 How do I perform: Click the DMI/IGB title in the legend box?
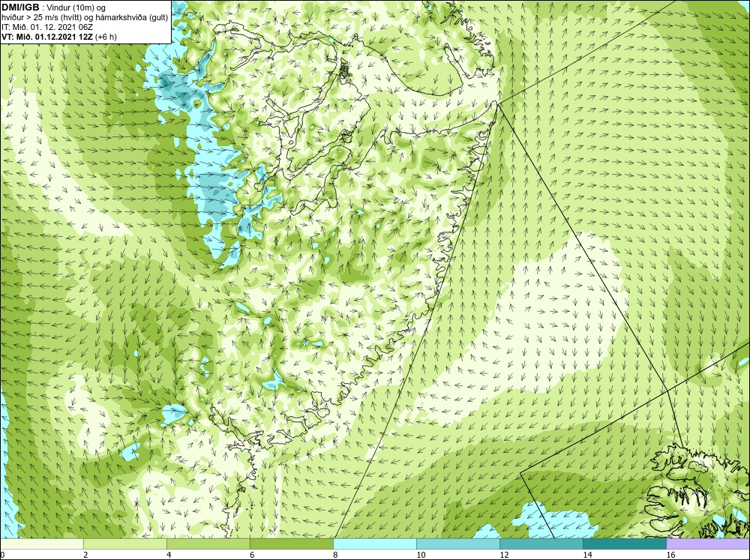[x=20, y=7]
